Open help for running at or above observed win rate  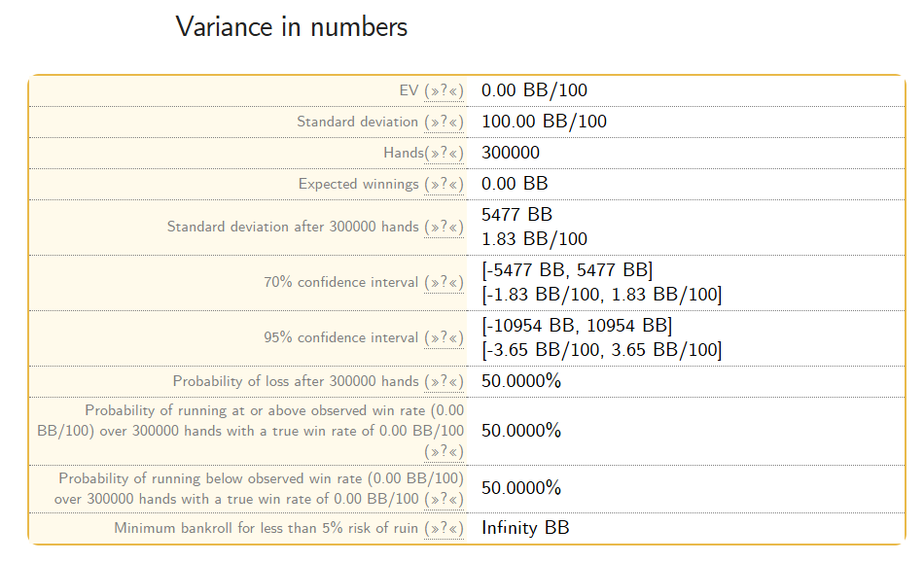point(444,452)
